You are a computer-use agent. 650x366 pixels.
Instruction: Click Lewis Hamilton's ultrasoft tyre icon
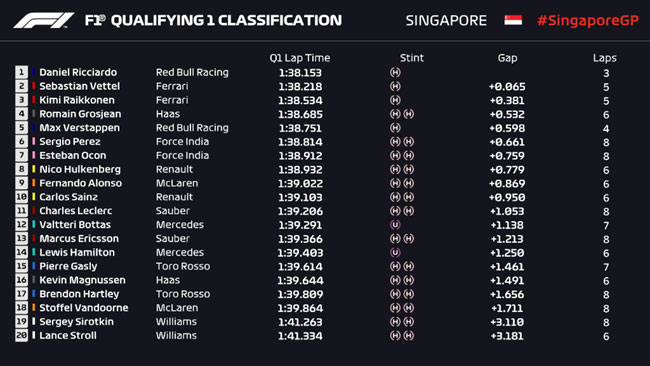tap(395, 252)
